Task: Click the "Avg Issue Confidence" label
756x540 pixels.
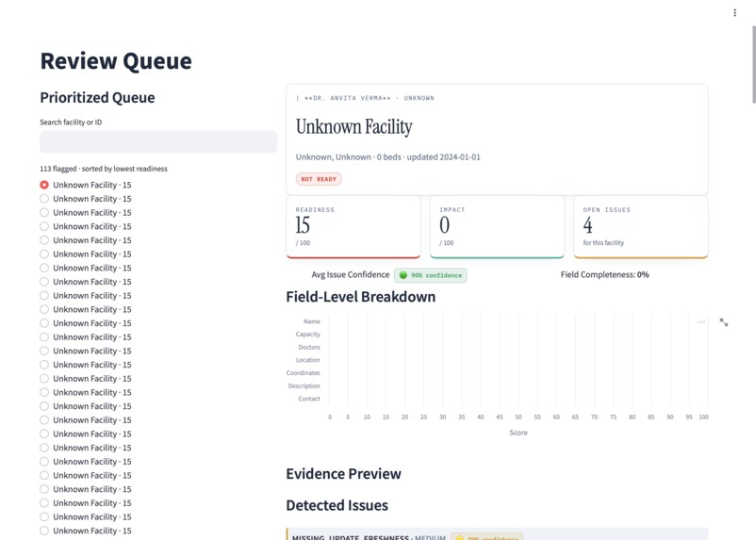Action: 351,275
